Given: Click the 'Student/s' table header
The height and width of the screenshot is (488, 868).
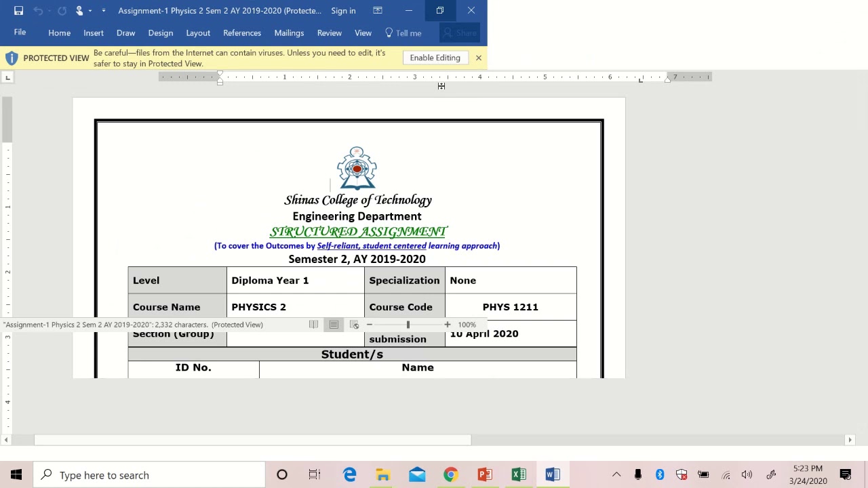Looking at the screenshot, I should pos(352,354).
